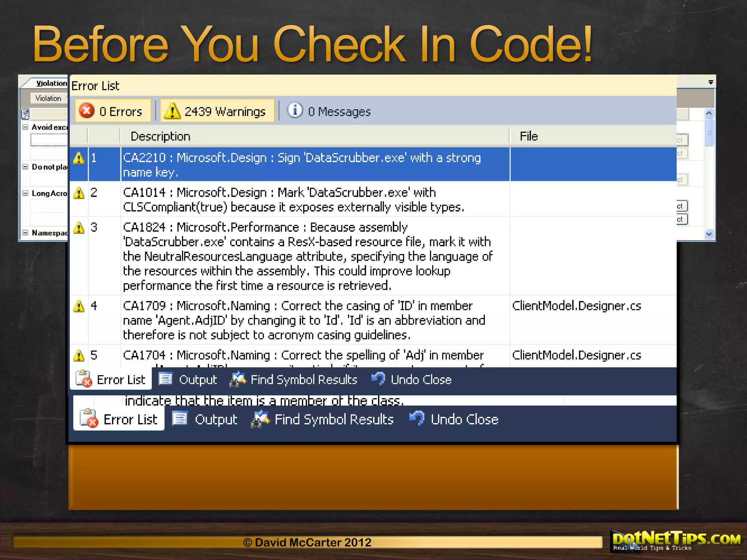Open the upper Error List tab
747x560 pixels.
tap(111, 379)
